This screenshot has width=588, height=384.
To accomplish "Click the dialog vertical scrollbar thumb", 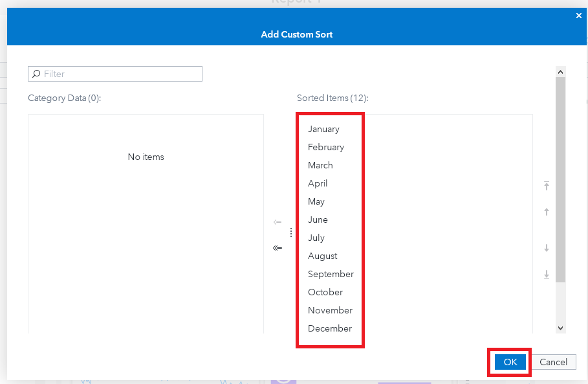I will click(561, 178).
